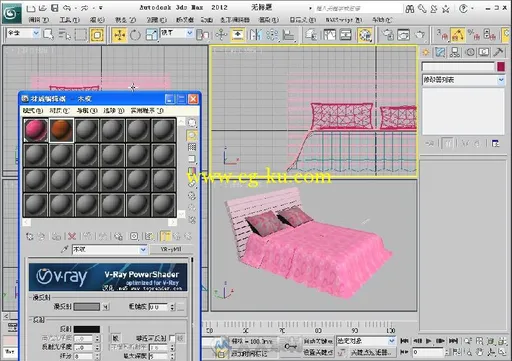Click the Undo arrow in quick access toolbar
The height and width of the screenshot is (361, 512).
67,8
